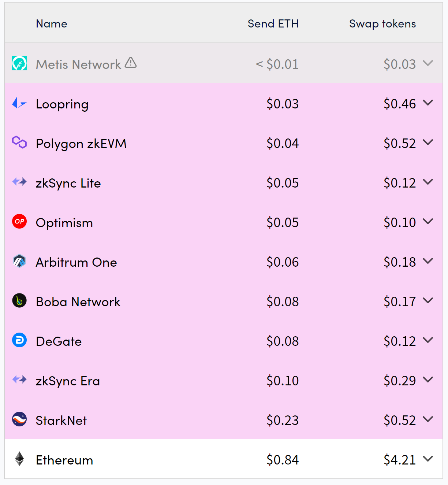Click the zkSync Lite arrows icon
The image size is (448, 485).
19,182
